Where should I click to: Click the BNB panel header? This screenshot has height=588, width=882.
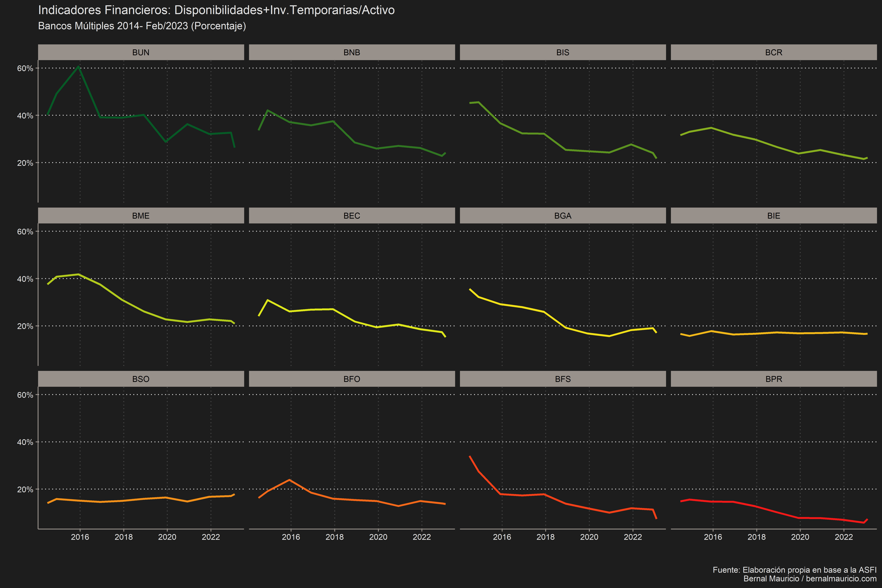click(352, 52)
